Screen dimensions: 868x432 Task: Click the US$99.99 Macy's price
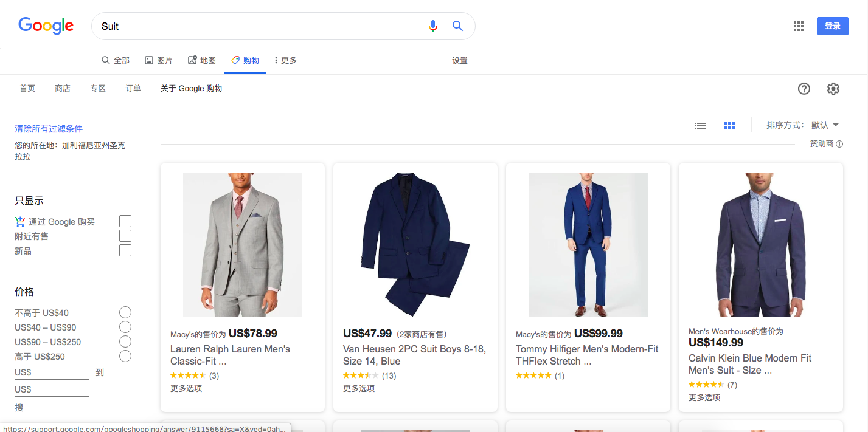[599, 334]
